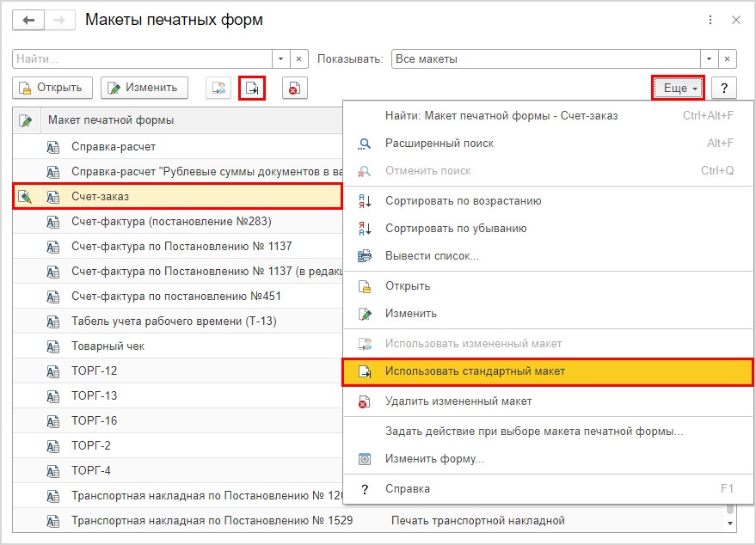Click the document icon beside Счет-фактура (постановление №283)
756x545 pixels.
tap(53, 222)
